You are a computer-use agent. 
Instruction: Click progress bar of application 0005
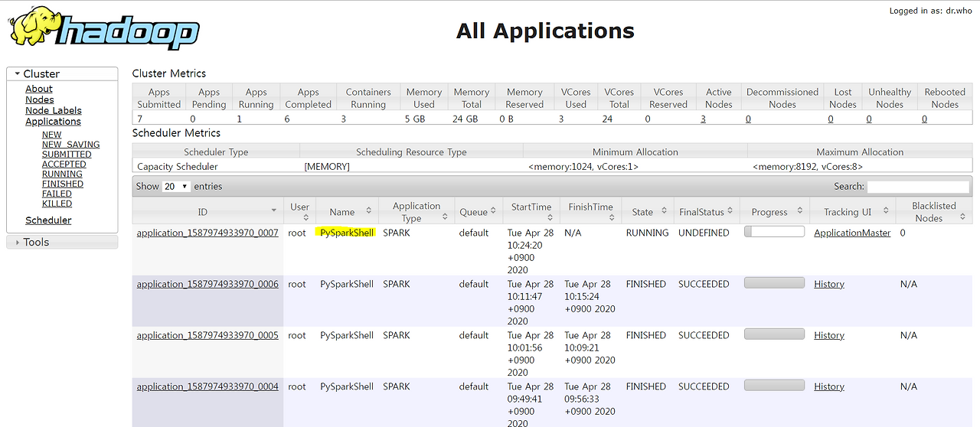coord(774,334)
